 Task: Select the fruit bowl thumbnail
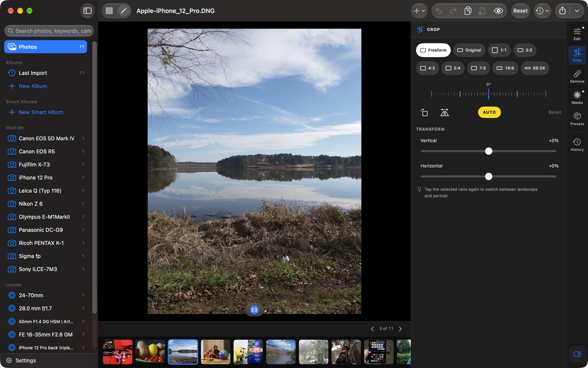(150, 352)
